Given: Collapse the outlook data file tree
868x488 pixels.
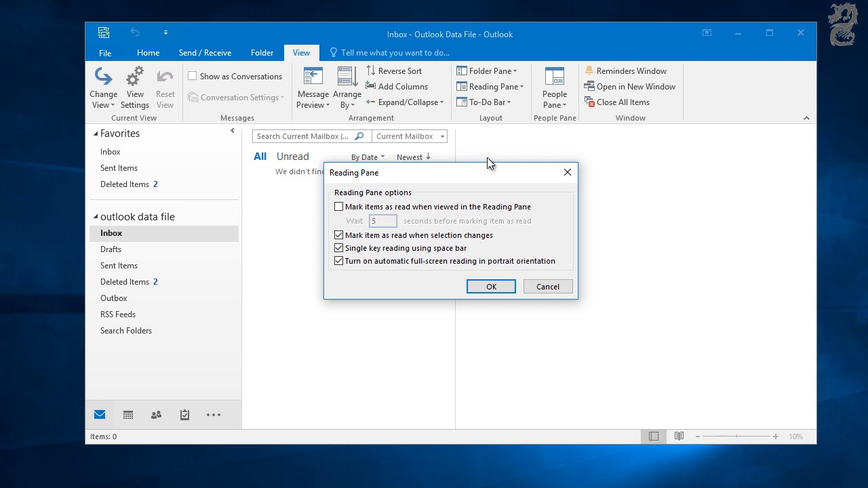Looking at the screenshot, I should click(96, 217).
